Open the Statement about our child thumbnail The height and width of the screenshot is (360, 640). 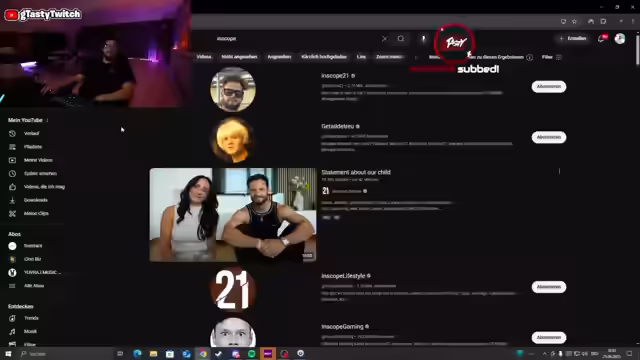[x=233, y=215]
